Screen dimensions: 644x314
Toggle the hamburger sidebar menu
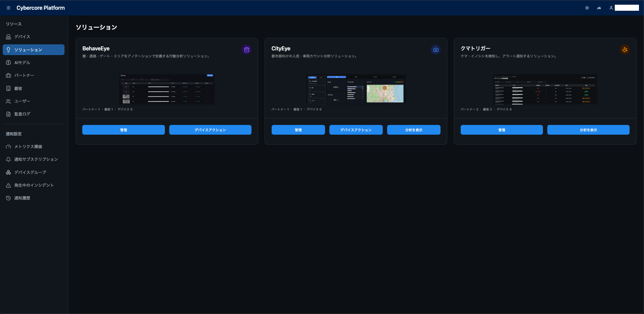[x=8, y=8]
